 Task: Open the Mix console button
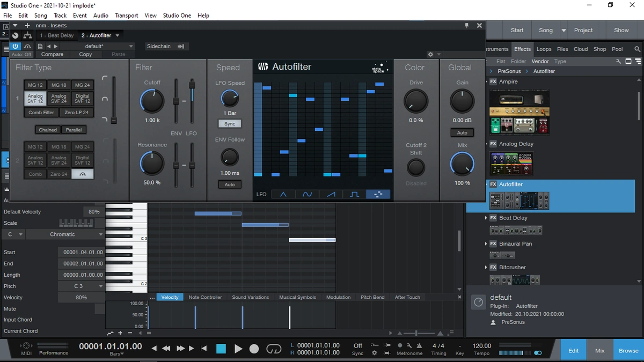point(599,351)
